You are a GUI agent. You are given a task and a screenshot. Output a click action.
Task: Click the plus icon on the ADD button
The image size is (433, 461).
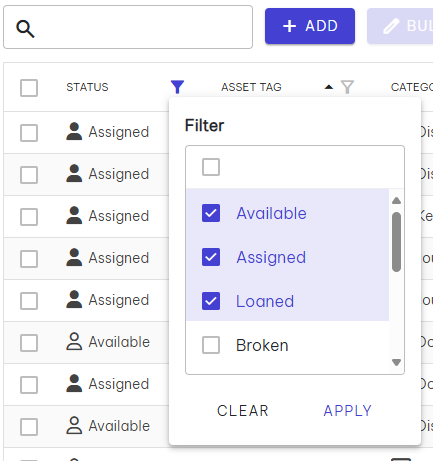[289, 26]
